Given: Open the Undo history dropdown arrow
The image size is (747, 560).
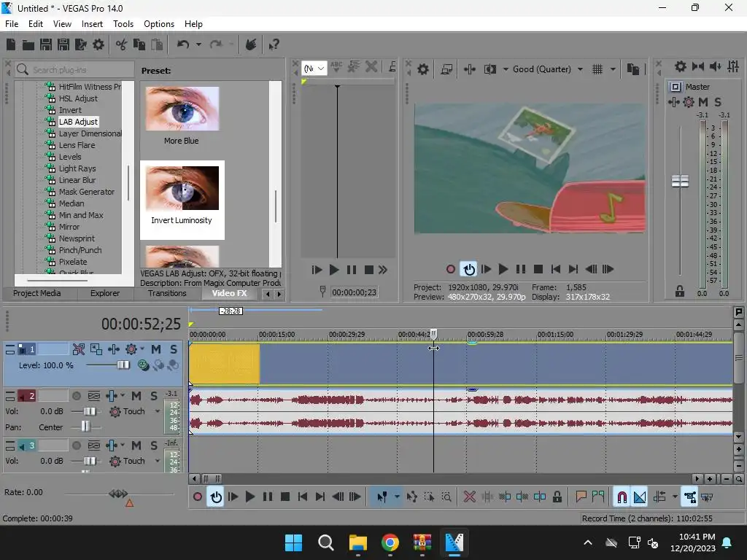Looking at the screenshot, I should pos(198,44).
